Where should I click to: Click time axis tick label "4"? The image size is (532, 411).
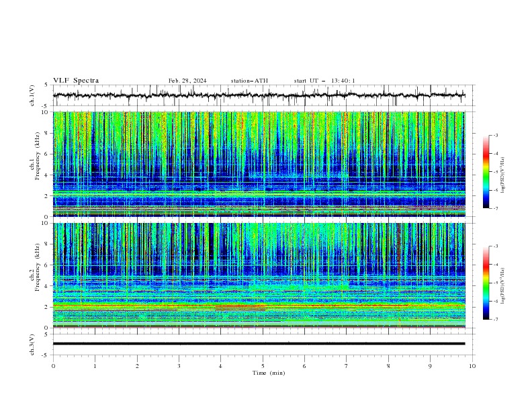click(x=220, y=366)
